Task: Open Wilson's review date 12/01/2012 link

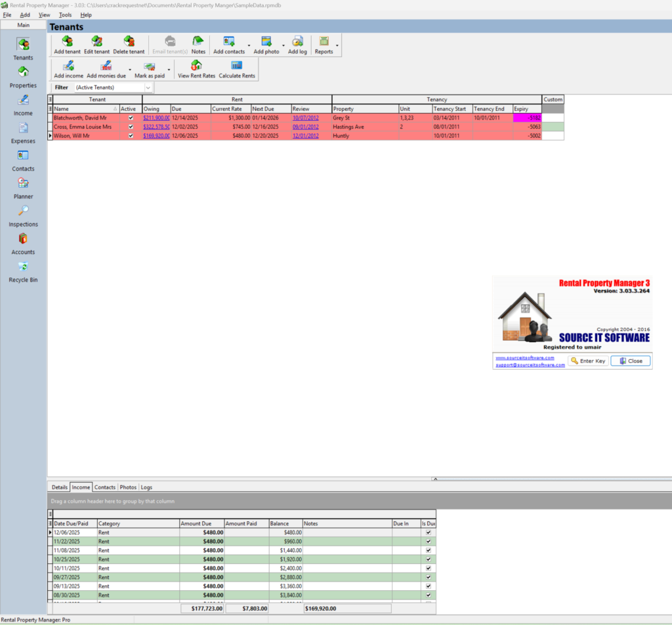Action: [306, 136]
